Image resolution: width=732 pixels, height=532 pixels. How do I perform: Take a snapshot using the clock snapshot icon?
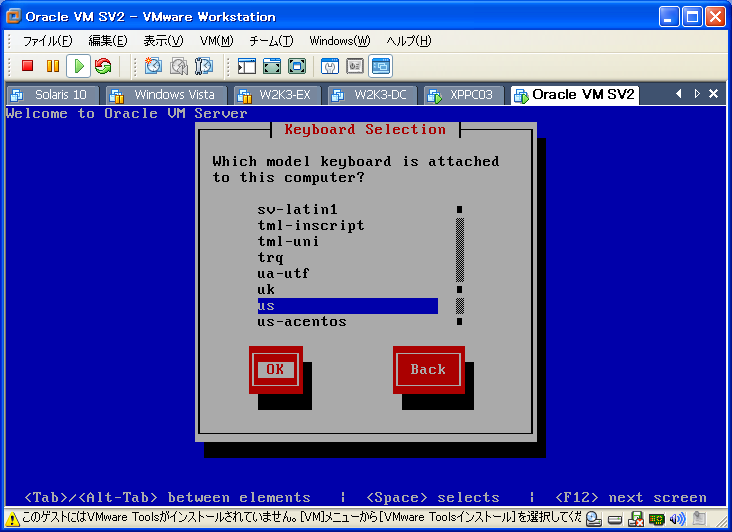click(x=153, y=66)
